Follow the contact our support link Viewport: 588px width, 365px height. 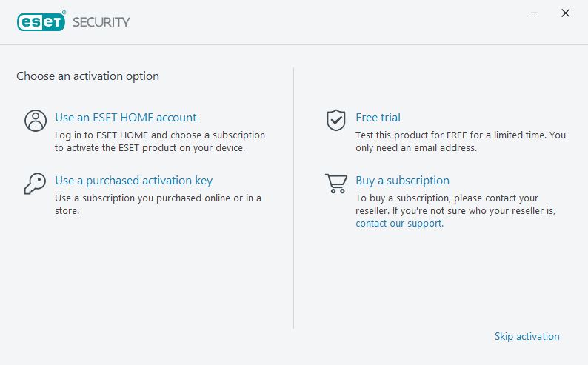click(399, 224)
